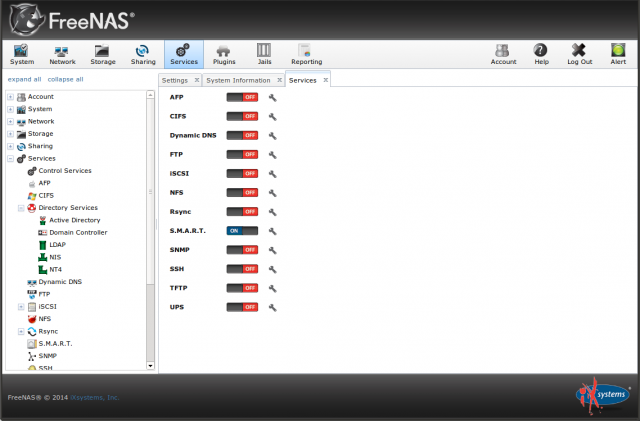Configure NFS via its wrench icon
640x421 pixels.
tap(273, 193)
